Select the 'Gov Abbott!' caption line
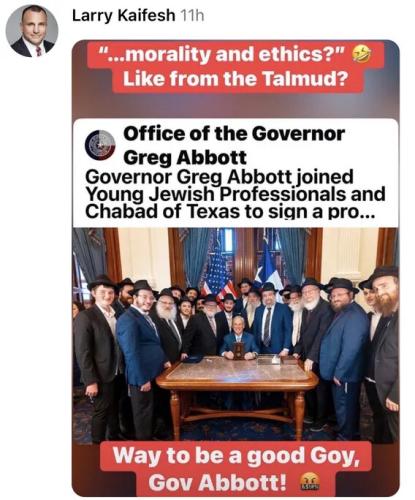The image size is (415, 500). point(217,482)
